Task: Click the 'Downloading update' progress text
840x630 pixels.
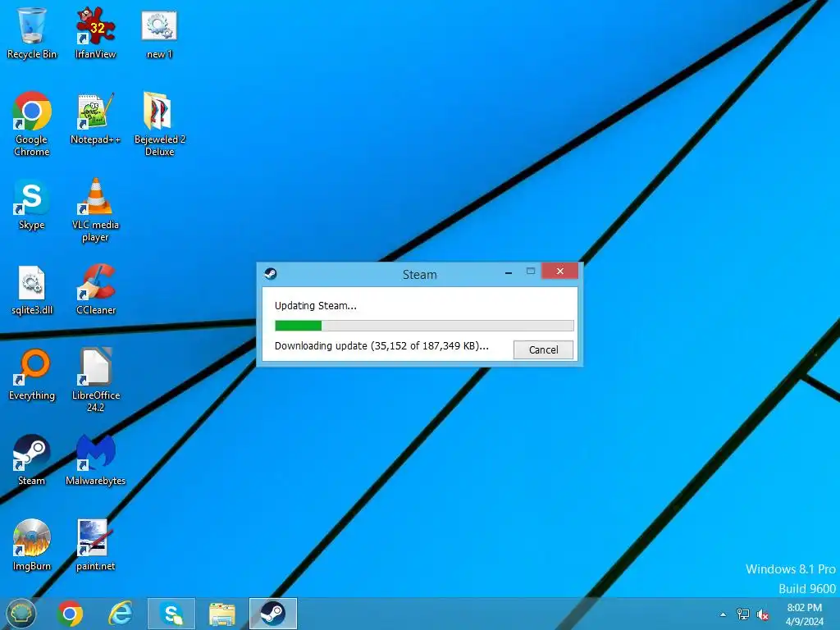Action: pyautogui.click(x=381, y=346)
